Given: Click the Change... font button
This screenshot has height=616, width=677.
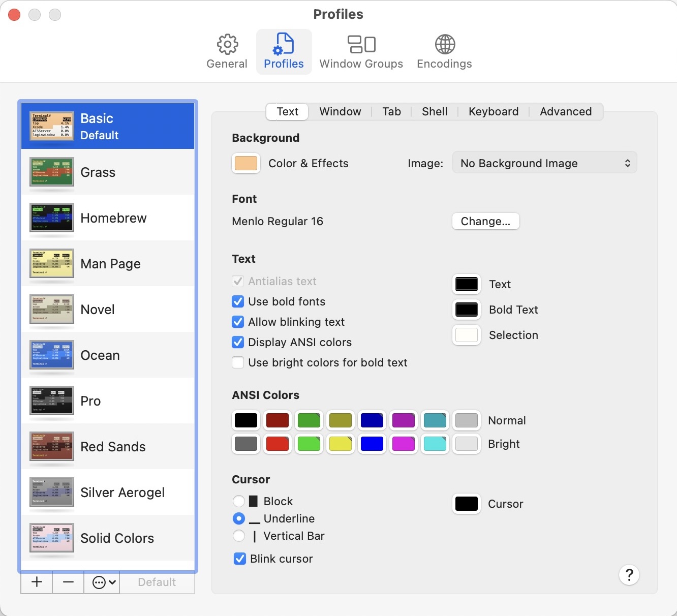Looking at the screenshot, I should click(x=485, y=222).
